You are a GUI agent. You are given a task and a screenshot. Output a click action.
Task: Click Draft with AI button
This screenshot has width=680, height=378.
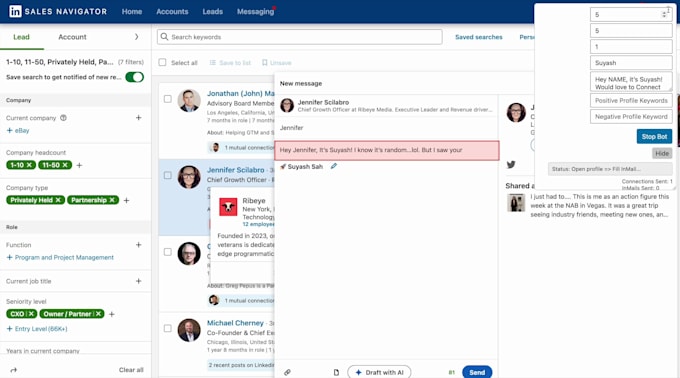[x=379, y=372]
